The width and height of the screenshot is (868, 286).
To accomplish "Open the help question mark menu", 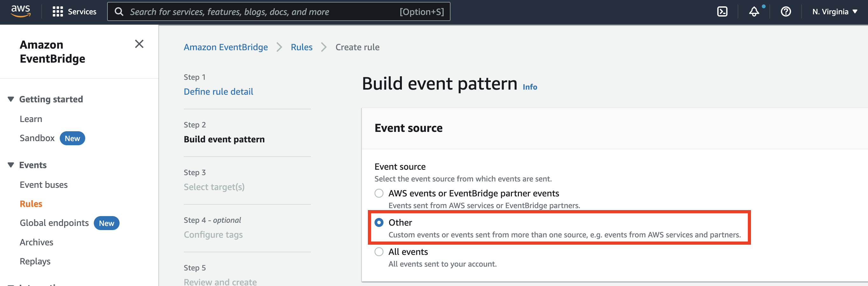I will 786,12.
